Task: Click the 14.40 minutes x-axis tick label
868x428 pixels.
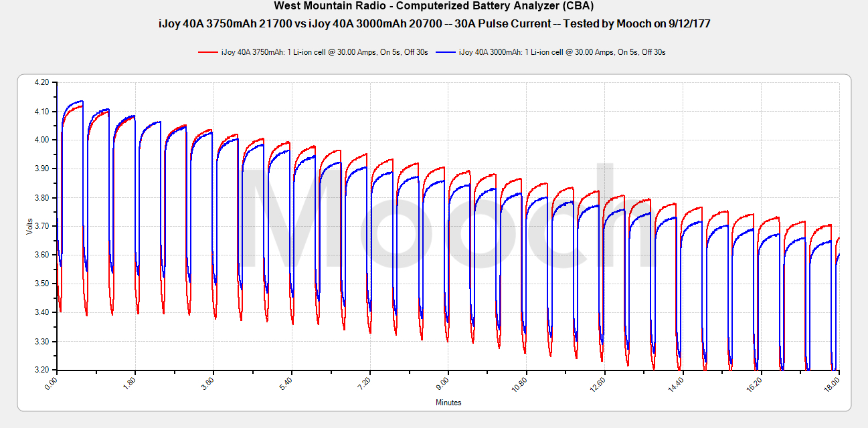Action: point(677,384)
